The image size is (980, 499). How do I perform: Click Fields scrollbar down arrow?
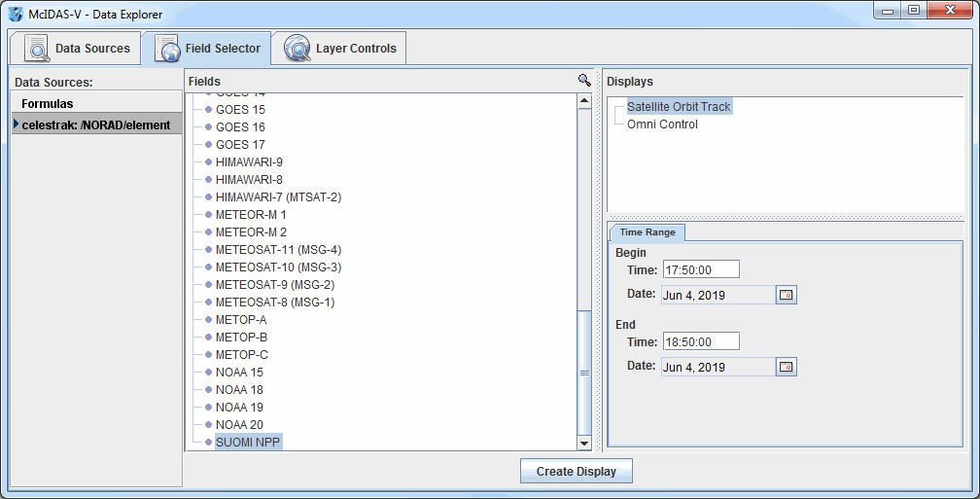tap(584, 444)
